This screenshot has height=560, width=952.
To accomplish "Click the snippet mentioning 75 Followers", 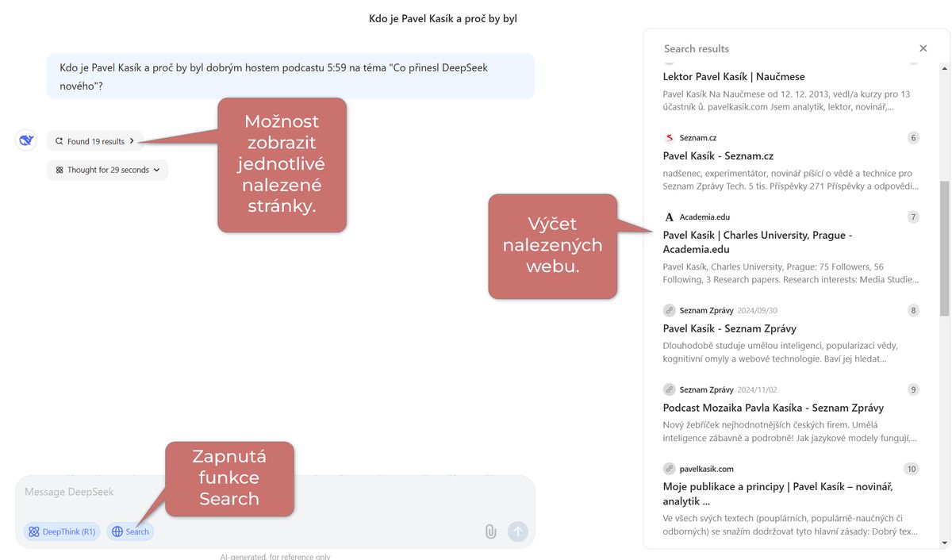I will pyautogui.click(x=791, y=273).
